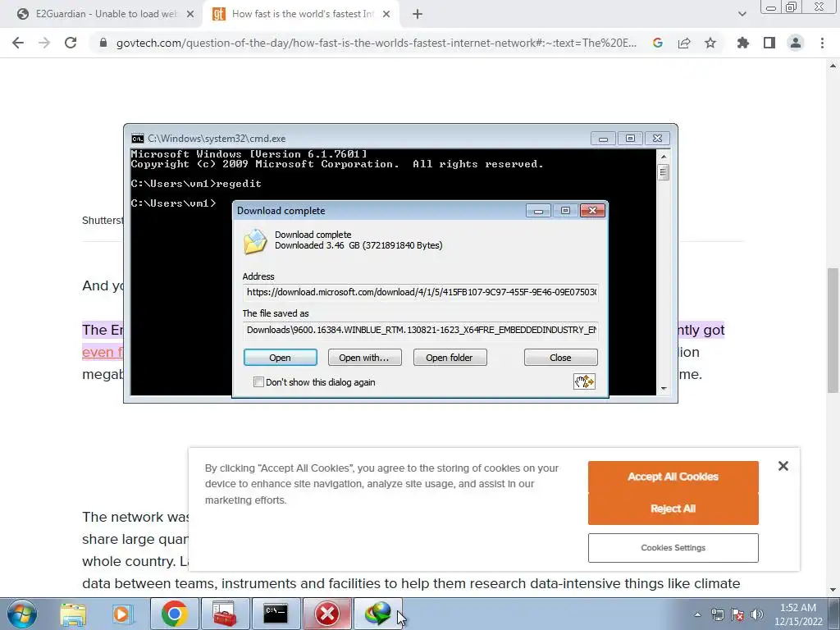Open Windows Start menu
840x630 pixels.
[22, 614]
